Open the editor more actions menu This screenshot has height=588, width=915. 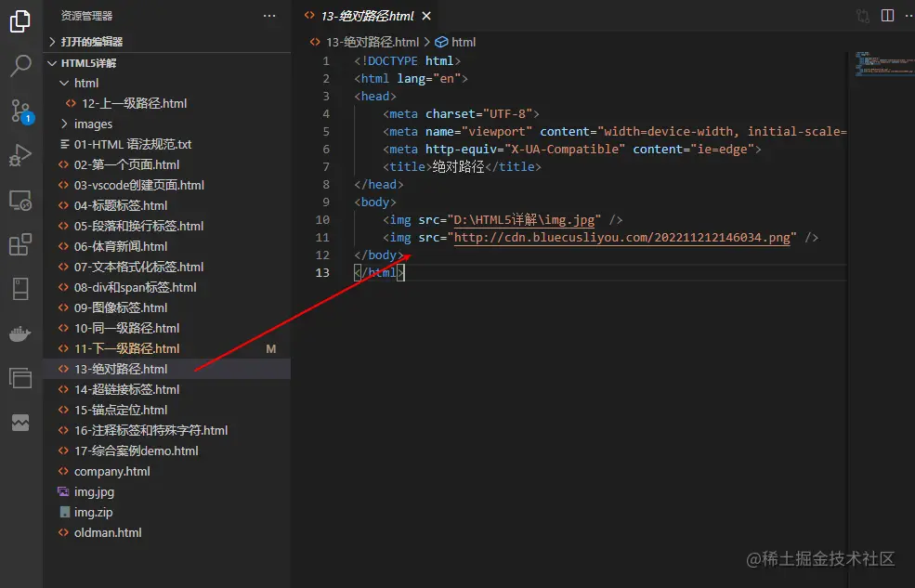(x=909, y=16)
